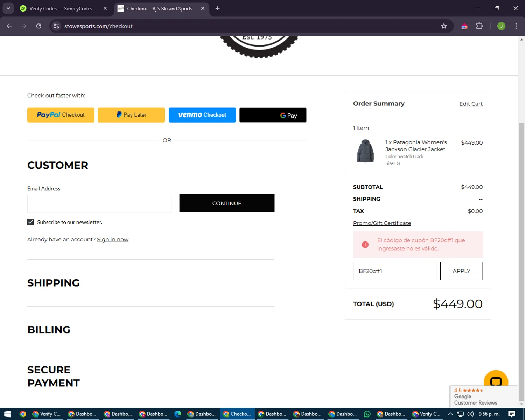Open network status tray icon
Screen dimensions: 525x420
click(460, 414)
